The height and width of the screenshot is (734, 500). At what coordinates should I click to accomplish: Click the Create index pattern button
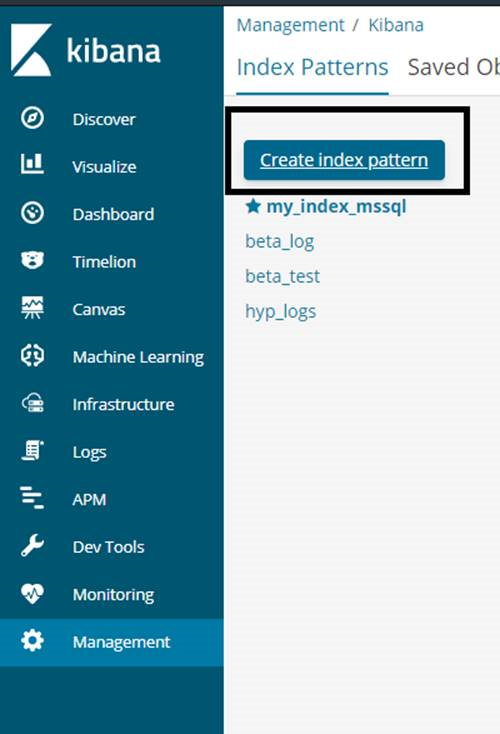[x=344, y=160]
